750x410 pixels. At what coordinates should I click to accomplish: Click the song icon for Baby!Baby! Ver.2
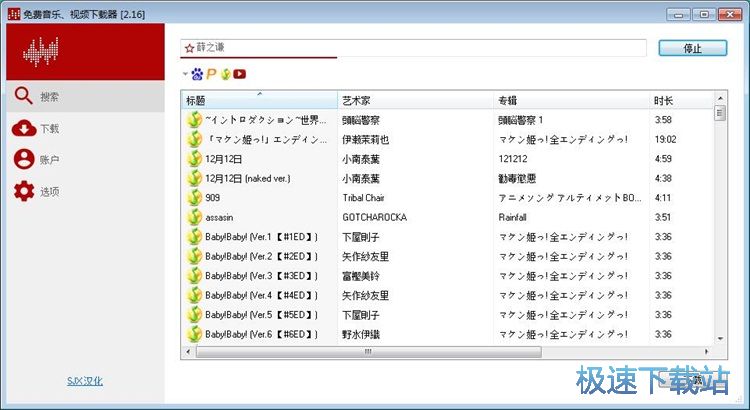coord(194,256)
